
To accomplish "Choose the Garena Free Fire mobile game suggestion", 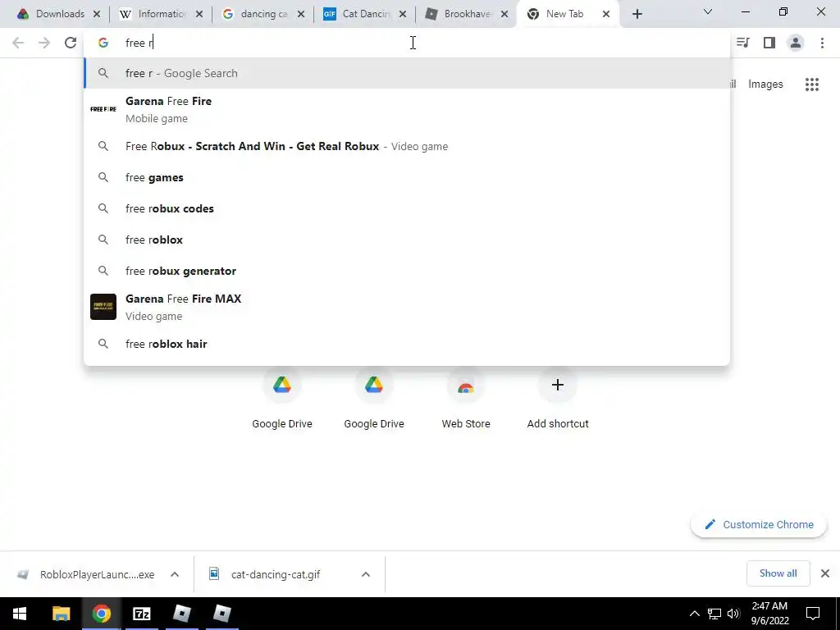I will tap(407, 109).
